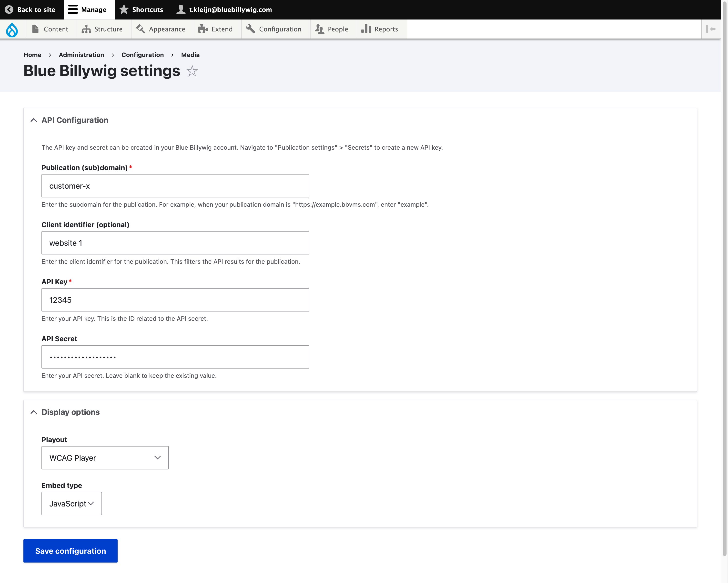
Task: Click into the API Secret field
Action: (175, 357)
